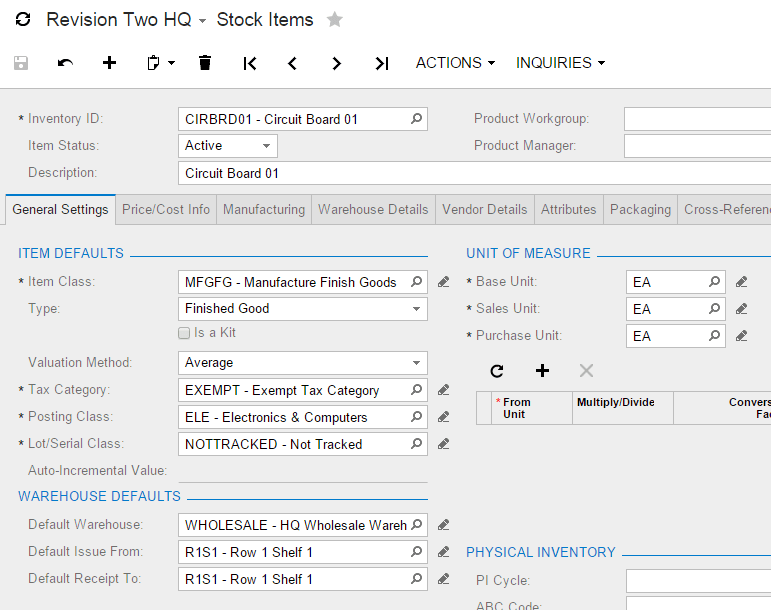The height and width of the screenshot is (610, 771).
Task: Open the Item Status dropdown
Action: pos(267,146)
